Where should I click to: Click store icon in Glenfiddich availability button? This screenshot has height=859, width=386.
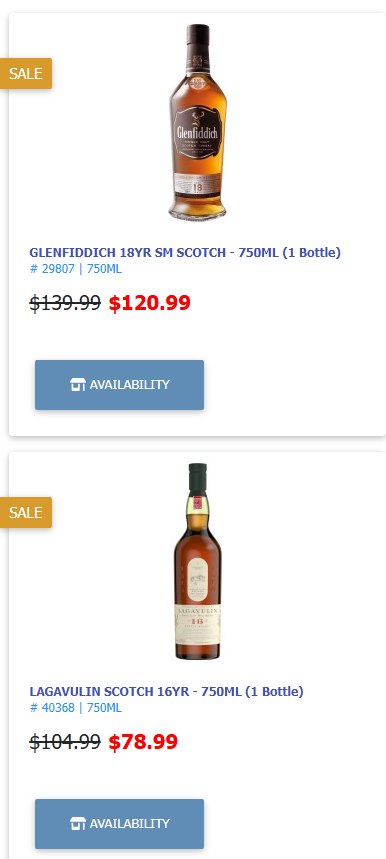point(78,385)
